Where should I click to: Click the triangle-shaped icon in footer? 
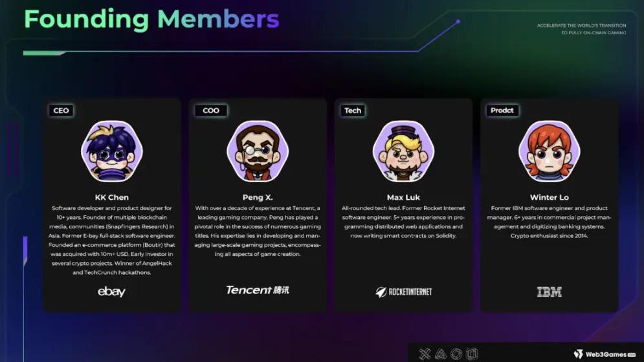440,354
